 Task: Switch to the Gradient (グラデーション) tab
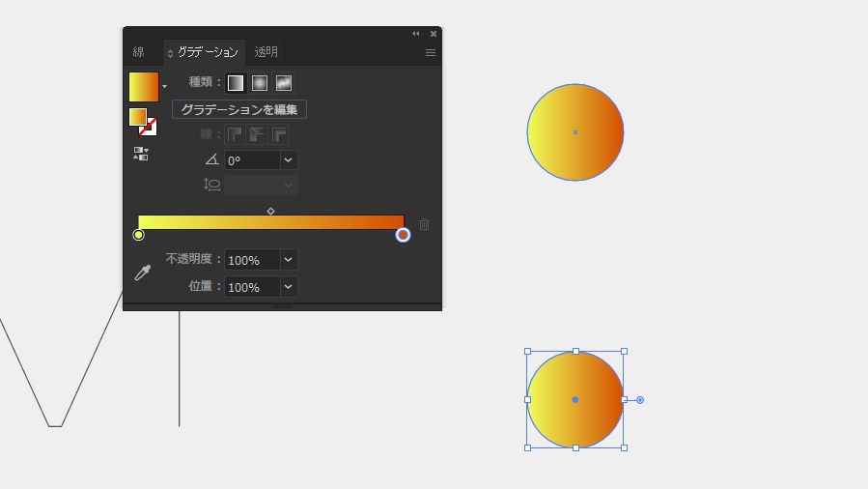209,52
